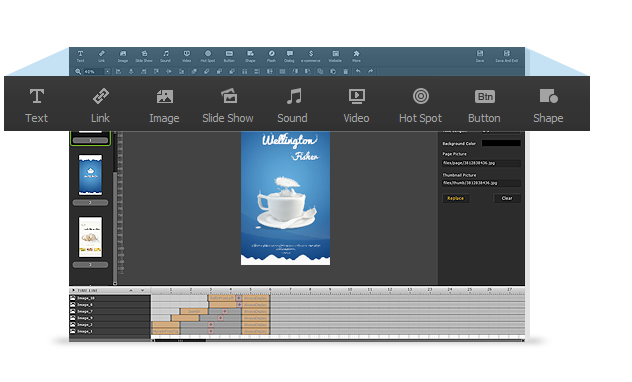Click the Thumbnail Picture path field
The width and height of the screenshot is (632, 382).
click(481, 183)
